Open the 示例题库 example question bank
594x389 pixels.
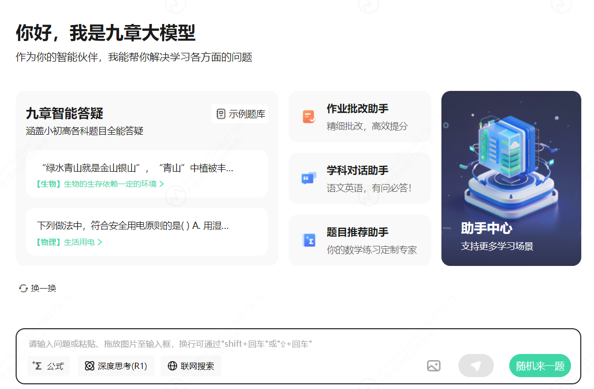(x=240, y=114)
